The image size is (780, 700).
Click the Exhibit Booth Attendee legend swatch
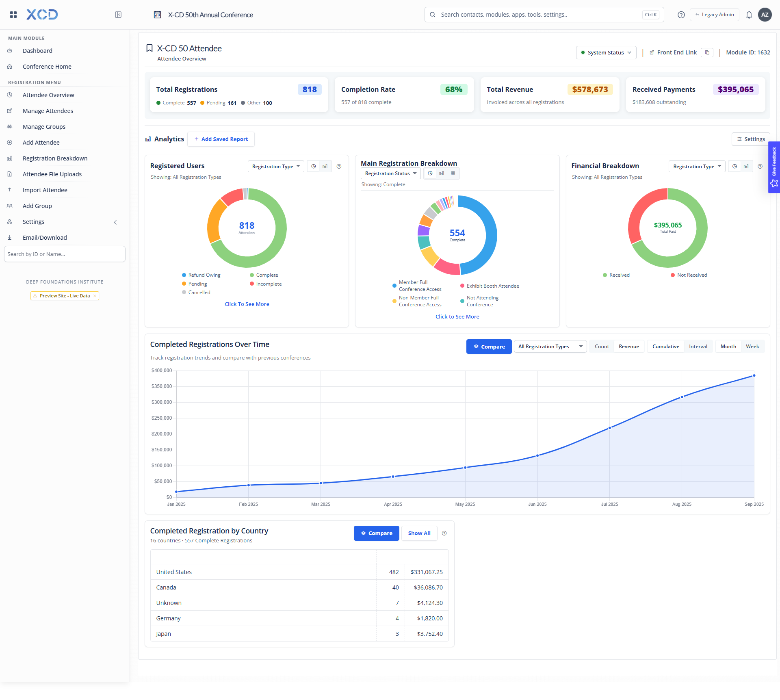[x=462, y=286]
